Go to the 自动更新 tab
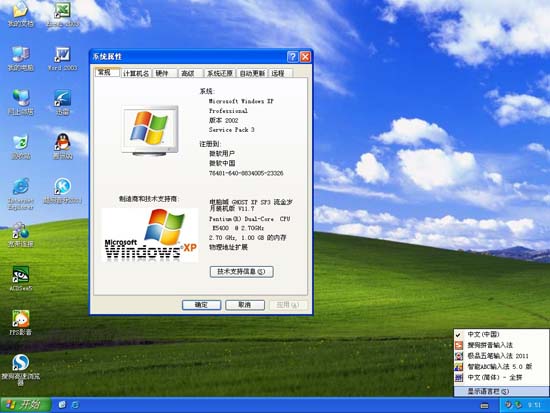 click(x=252, y=73)
